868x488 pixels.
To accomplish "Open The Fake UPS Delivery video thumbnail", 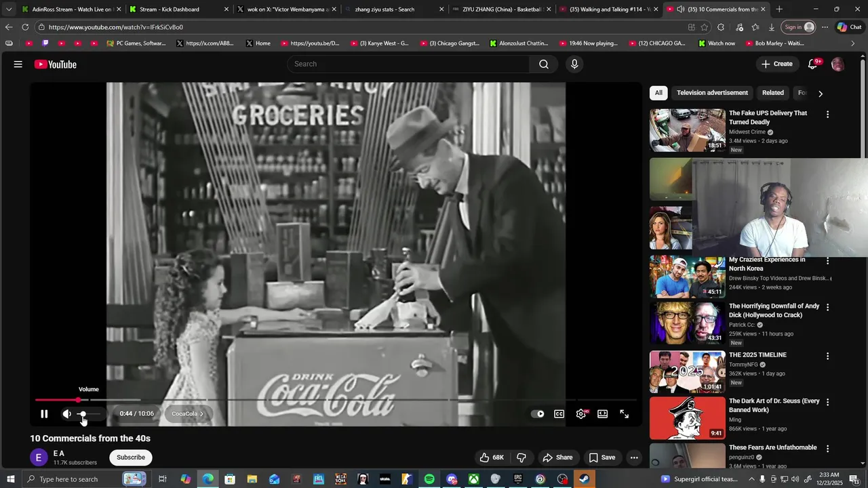I will click(688, 130).
